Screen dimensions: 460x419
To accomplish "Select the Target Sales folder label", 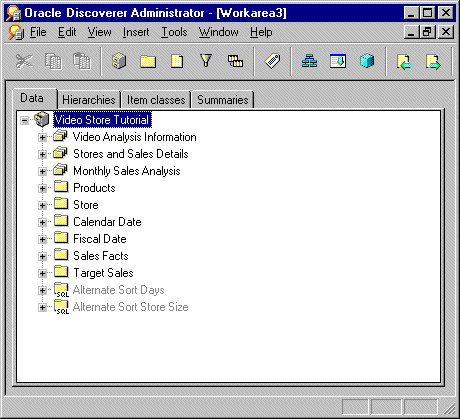I will pos(103,273).
